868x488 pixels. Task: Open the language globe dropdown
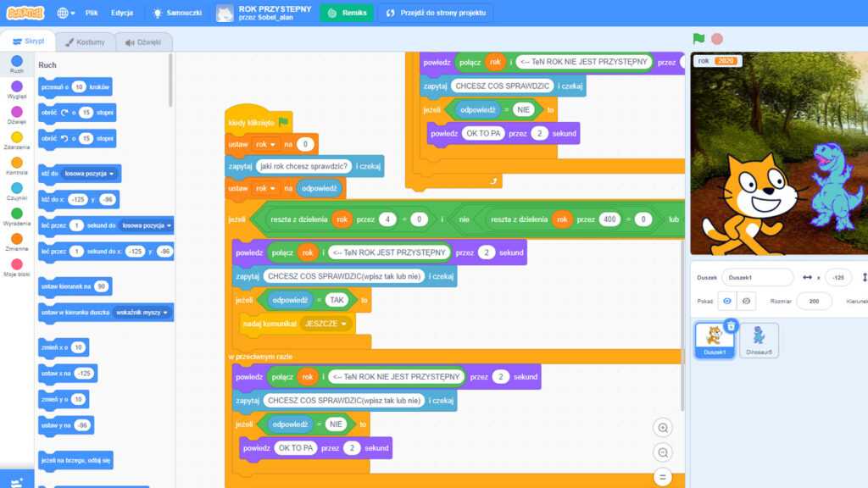(66, 13)
